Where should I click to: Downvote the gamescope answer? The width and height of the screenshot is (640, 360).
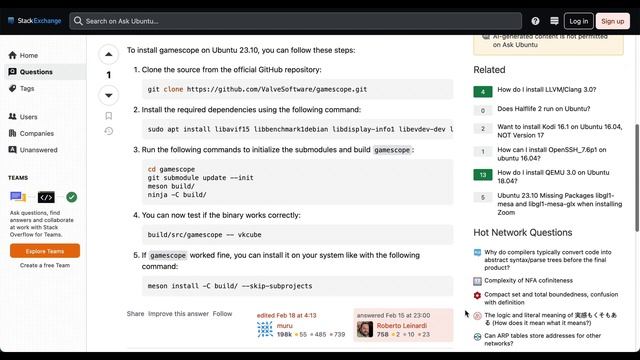pos(109,95)
